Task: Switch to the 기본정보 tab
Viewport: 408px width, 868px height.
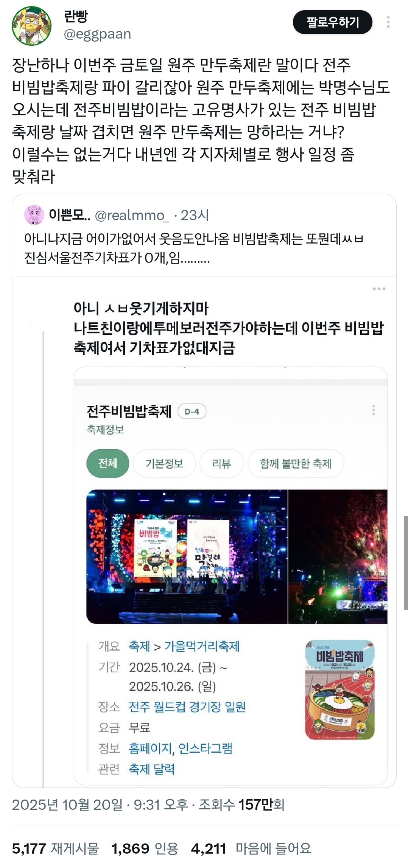Action: [x=164, y=463]
